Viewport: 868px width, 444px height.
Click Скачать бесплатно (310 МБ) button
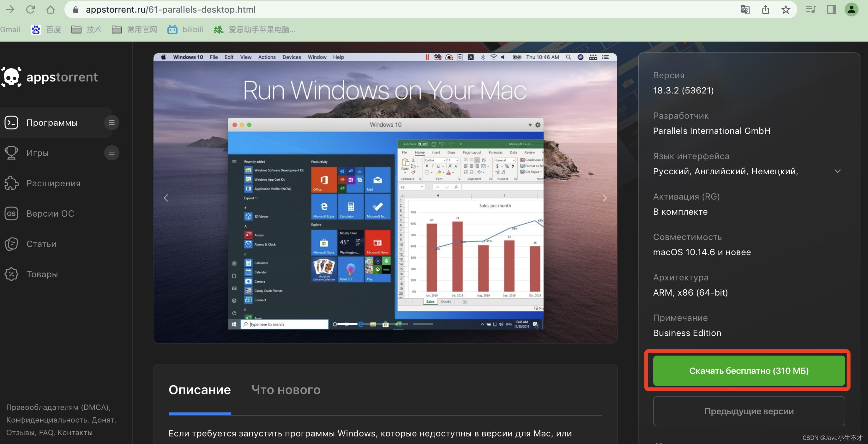click(749, 370)
